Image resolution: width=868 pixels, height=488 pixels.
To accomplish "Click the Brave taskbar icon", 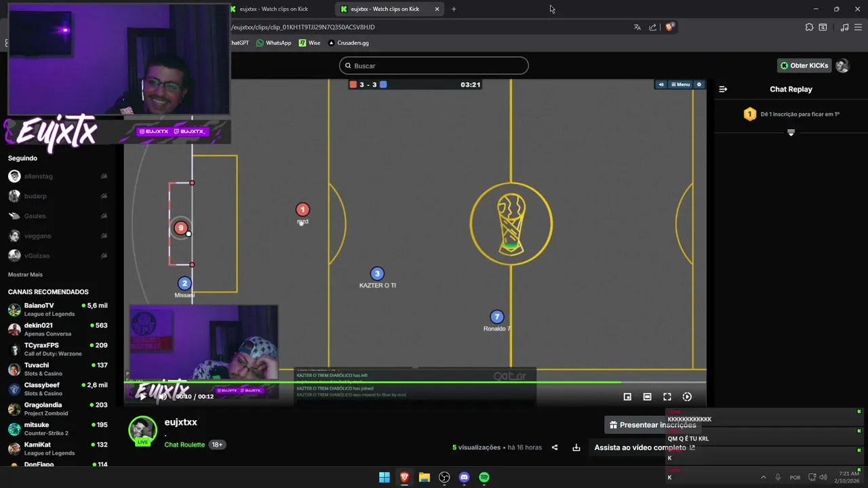I will [x=404, y=477].
